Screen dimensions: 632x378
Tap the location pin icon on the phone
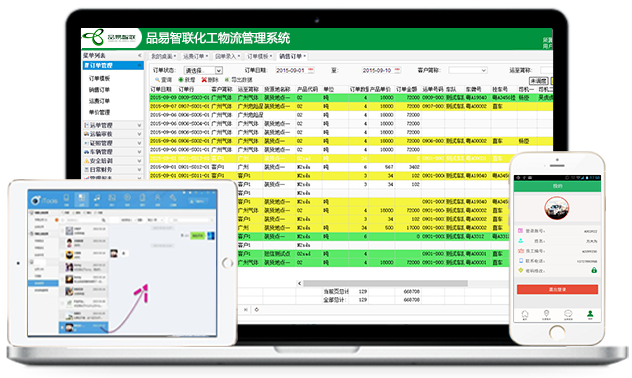coord(547,314)
